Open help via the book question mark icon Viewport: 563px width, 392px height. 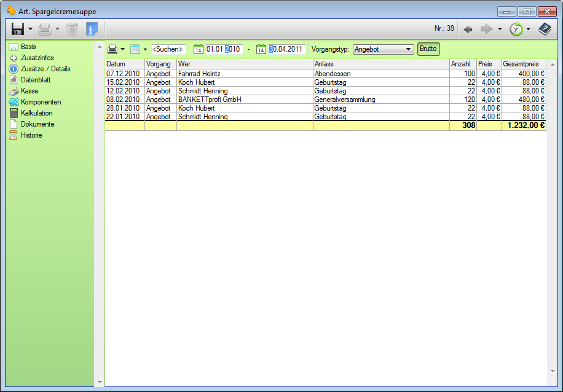(545, 29)
